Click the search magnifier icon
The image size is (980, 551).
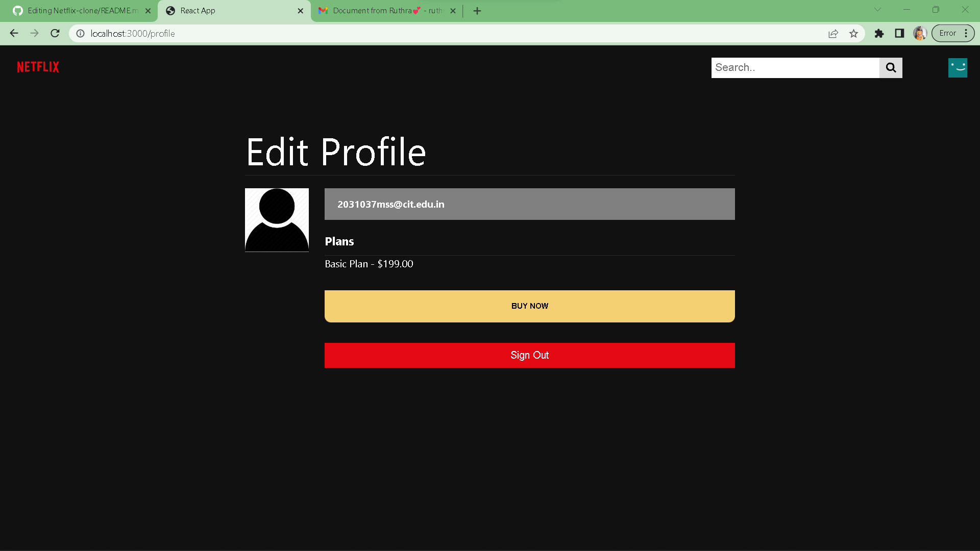(891, 67)
